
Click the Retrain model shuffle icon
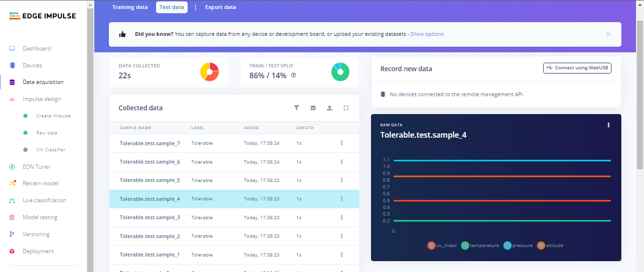[x=12, y=183]
